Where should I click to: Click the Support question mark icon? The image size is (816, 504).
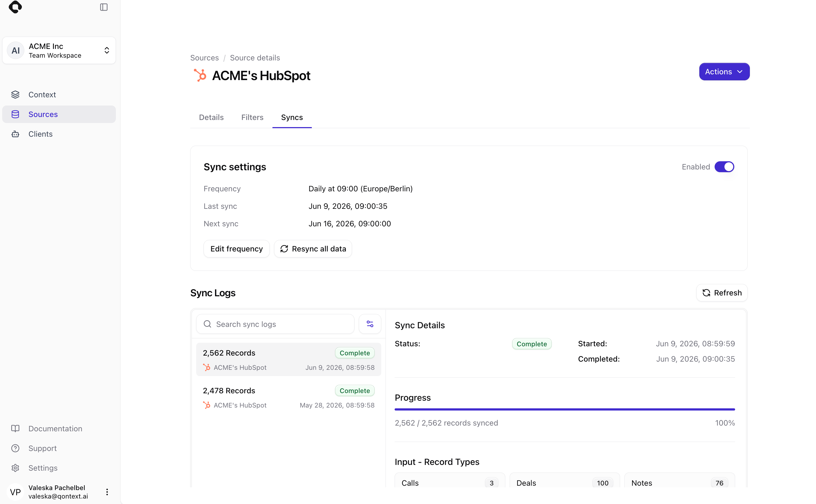coord(15,448)
